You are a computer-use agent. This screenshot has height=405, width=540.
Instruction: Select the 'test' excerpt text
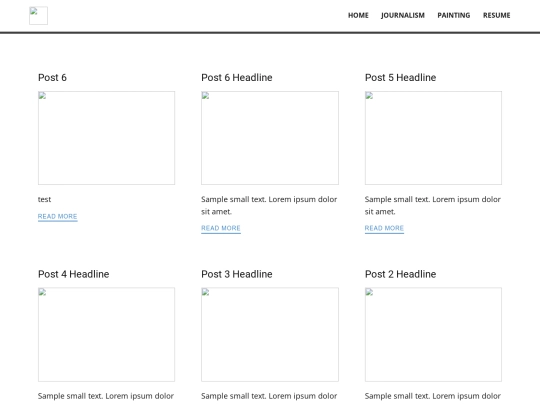44,199
